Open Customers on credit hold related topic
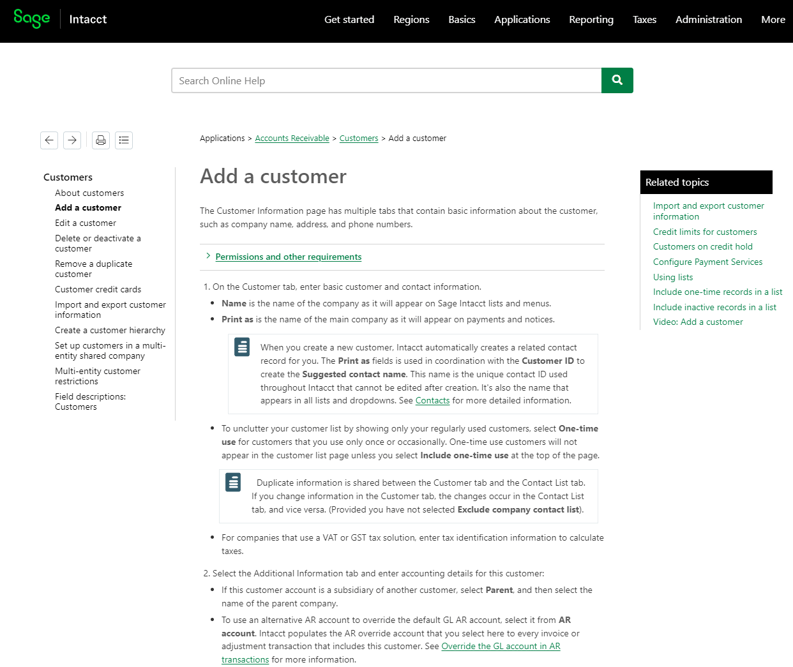The height and width of the screenshot is (667, 793). 702,247
